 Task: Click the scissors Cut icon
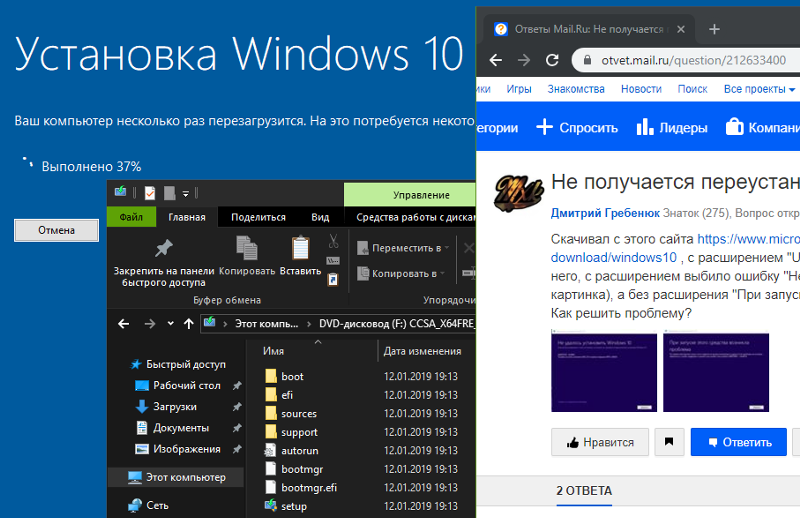click(333, 240)
